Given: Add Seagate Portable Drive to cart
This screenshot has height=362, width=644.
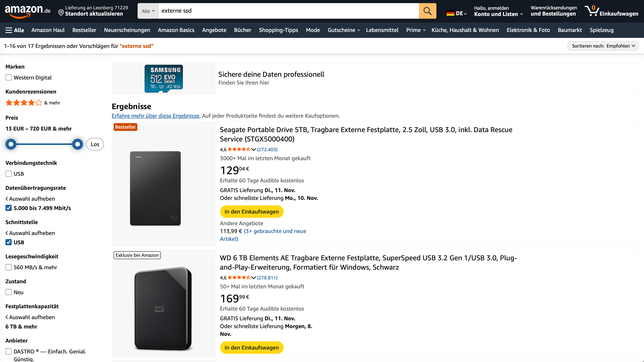Looking at the screenshot, I should 251,212.
